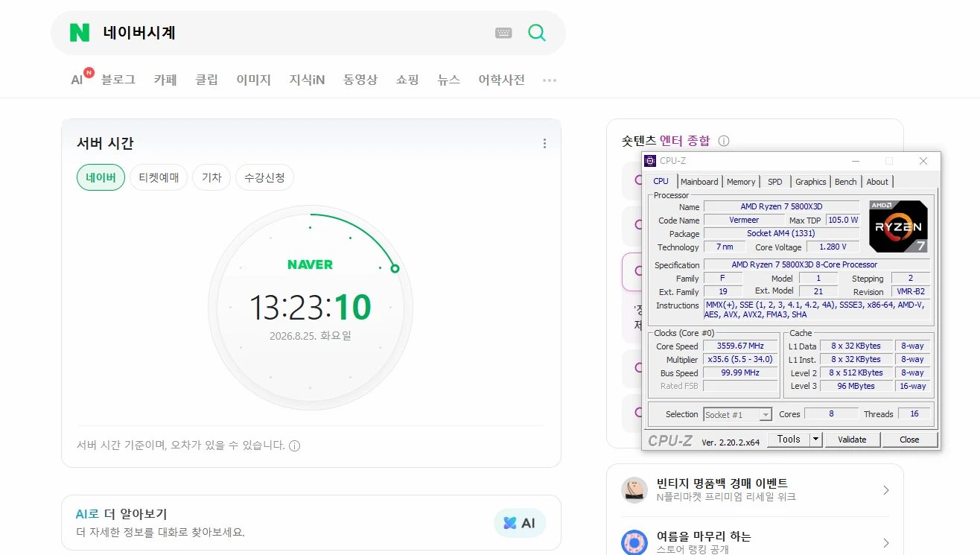Click the Max TDP value 105.0 W
The image size is (980, 555).
pyautogui.click(x=843, y=220)
